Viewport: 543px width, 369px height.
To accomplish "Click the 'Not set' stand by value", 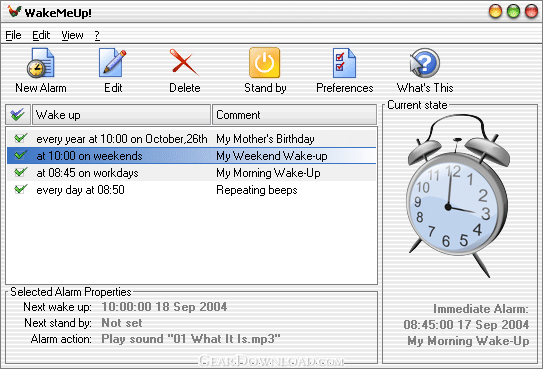I will pyautogui.click(x=122, y=323).
